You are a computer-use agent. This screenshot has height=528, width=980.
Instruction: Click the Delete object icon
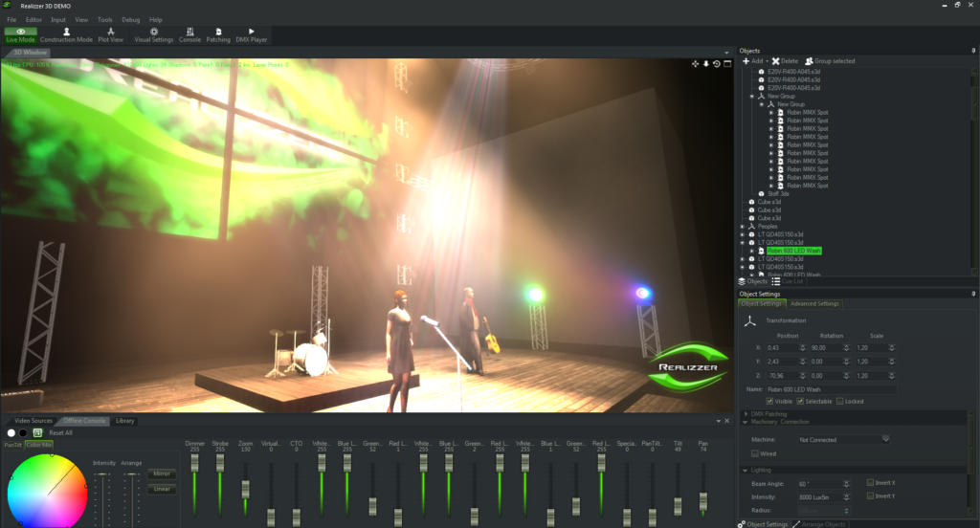tap(784, 61)
